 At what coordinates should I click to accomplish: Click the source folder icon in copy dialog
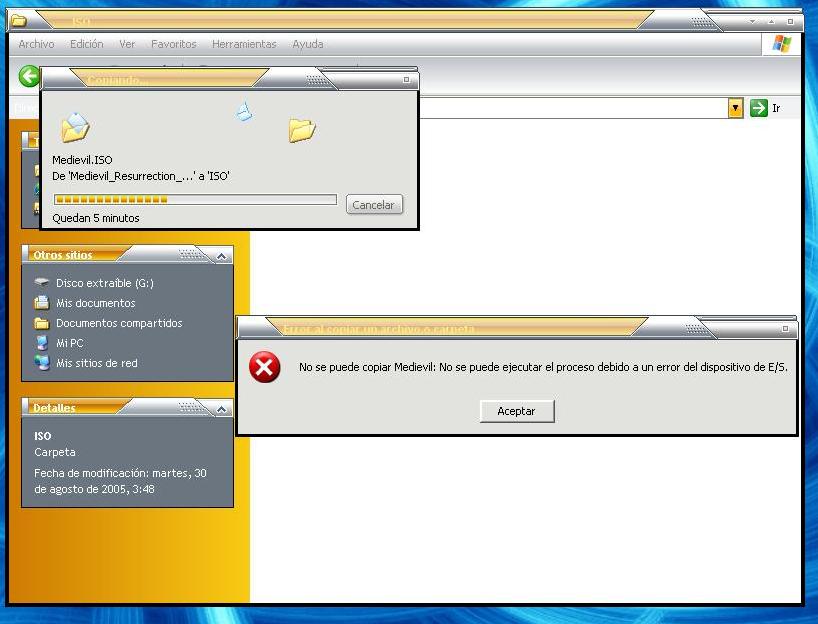tap(75, 127)
